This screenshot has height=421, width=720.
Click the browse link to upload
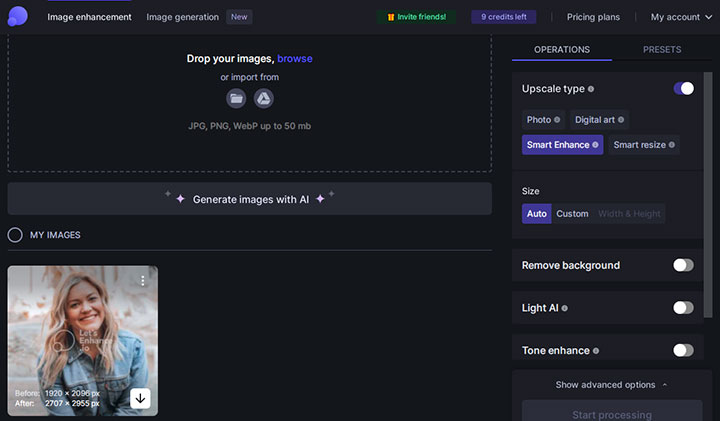point(295,59)
